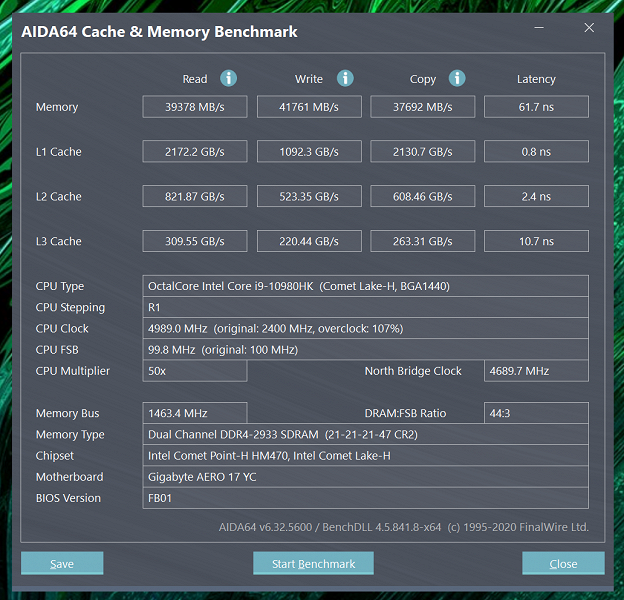This screenshot has width=624, height=600.
Task: Click the DRAM:FSB Ratio value 44:3
Action: coord(536,413)
